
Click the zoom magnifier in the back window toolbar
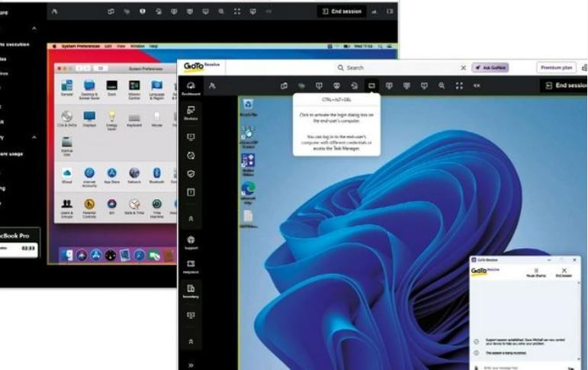click(x=221, y=11)
